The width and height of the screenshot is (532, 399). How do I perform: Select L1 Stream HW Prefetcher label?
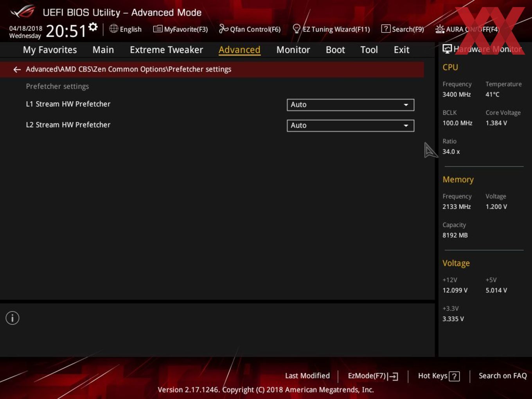(x=68, y=104)
